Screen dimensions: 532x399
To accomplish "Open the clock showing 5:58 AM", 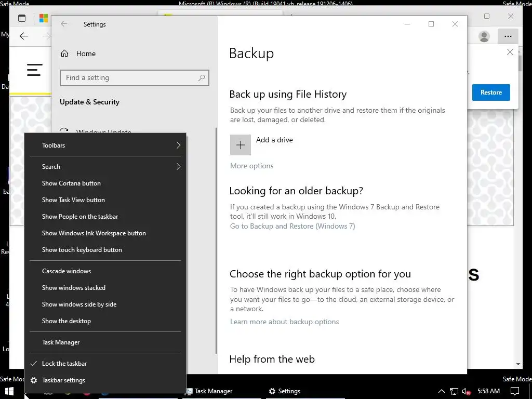I will 488,391.
